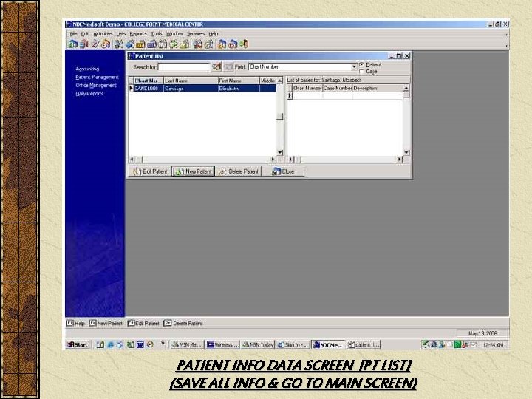Click the F1 Help shortcut in bottom bar
Image resolution: width=532 pixels, height=399 pixels.
75,324
